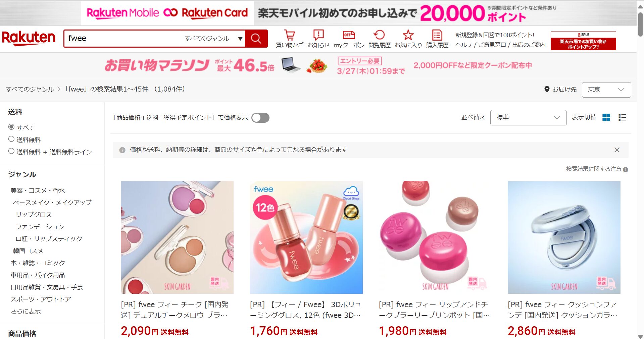
Task: Open the すべてのジャンル genre dropdown
Action: pos(213,39)
